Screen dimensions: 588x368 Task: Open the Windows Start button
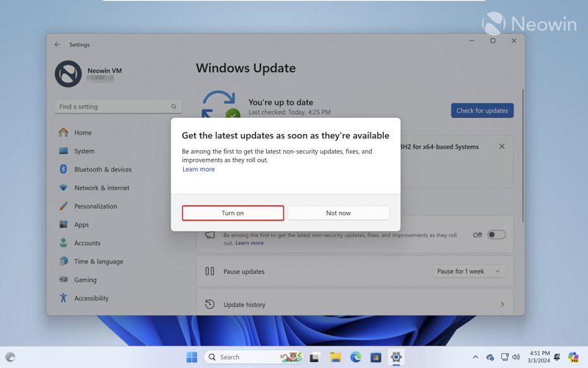coord(192,357)
